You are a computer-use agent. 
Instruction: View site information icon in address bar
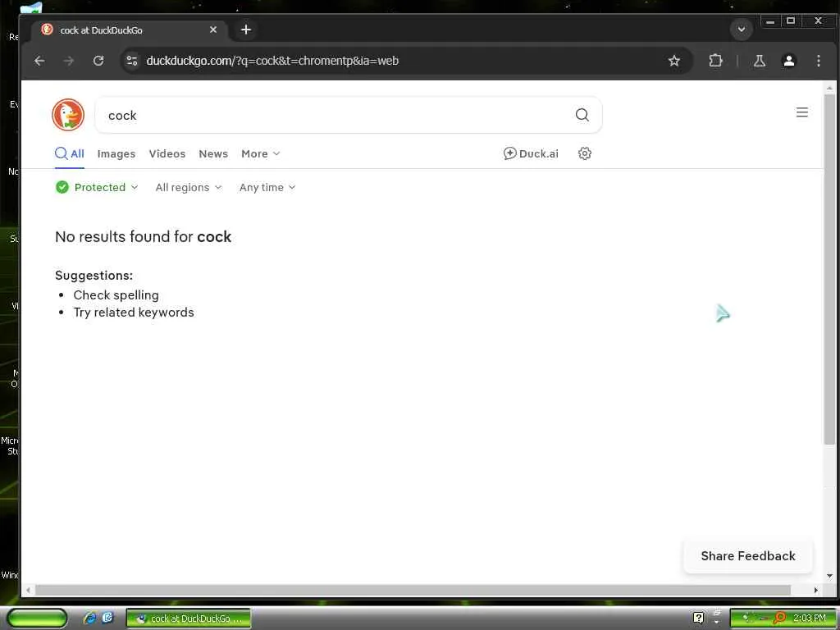point(132,61)
